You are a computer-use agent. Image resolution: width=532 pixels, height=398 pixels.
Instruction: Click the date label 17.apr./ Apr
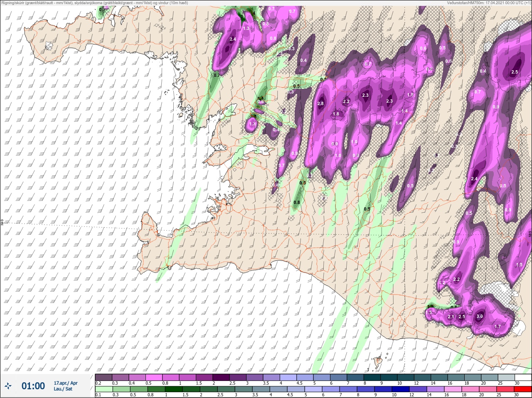coord(66,383)
